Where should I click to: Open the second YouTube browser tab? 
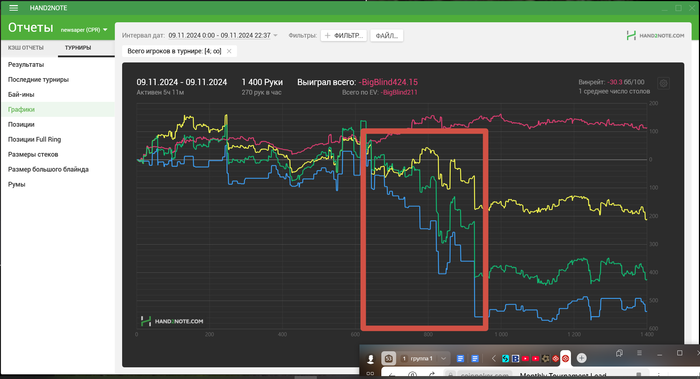535,358
